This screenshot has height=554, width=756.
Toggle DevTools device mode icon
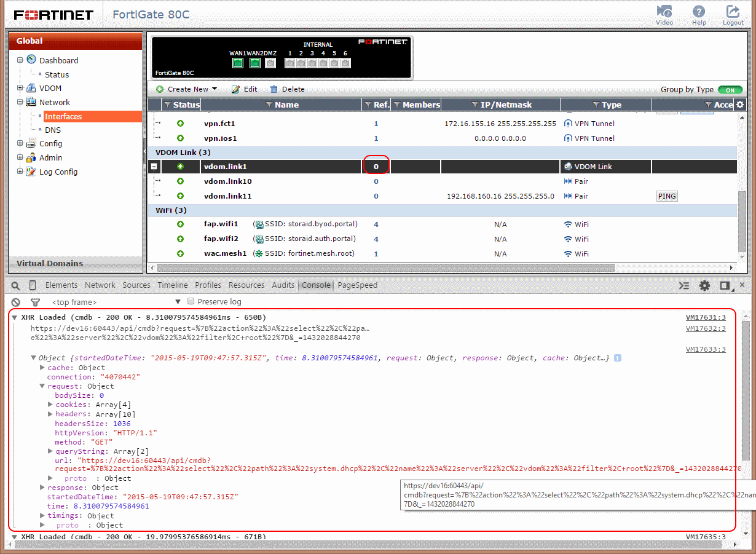pos(33,285)
